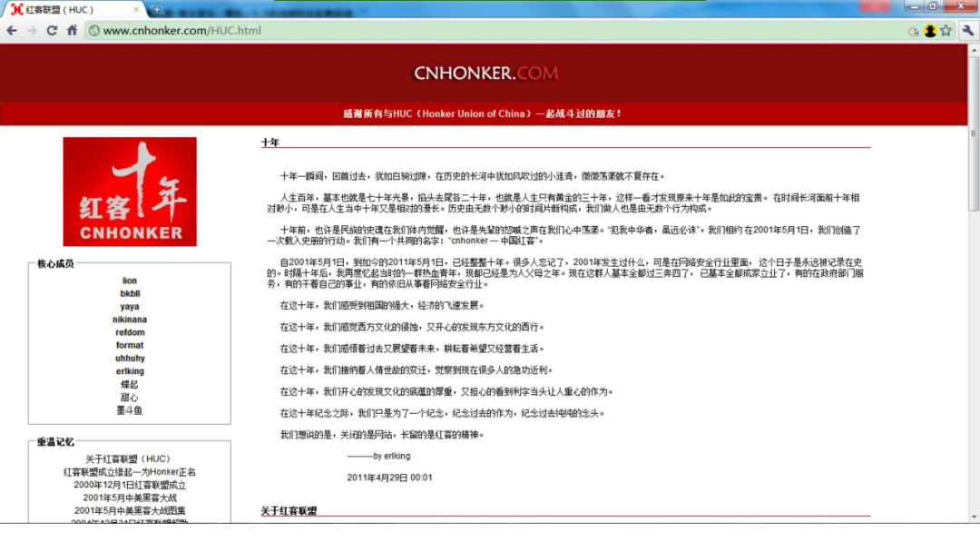The height and width of the screenshot is (552, 980).
Task: Close the 红客联盟 (HUC) tab
Action: tap(137, 10)
